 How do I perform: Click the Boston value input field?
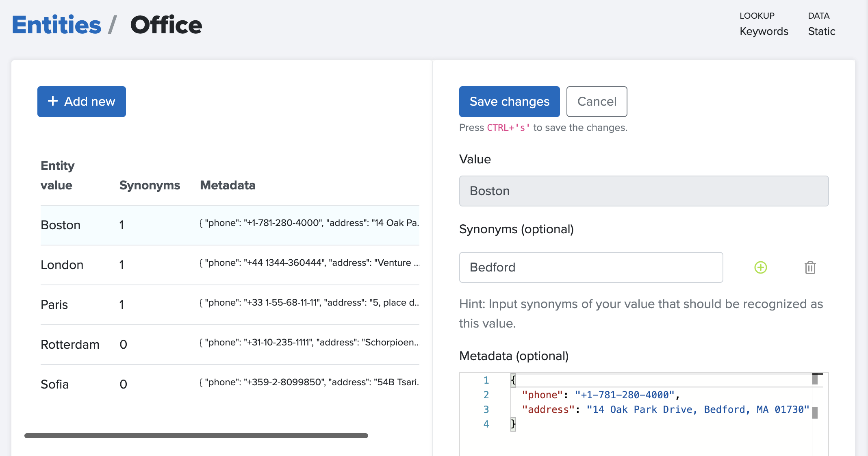pyautogui.click(x=644, y=191)
